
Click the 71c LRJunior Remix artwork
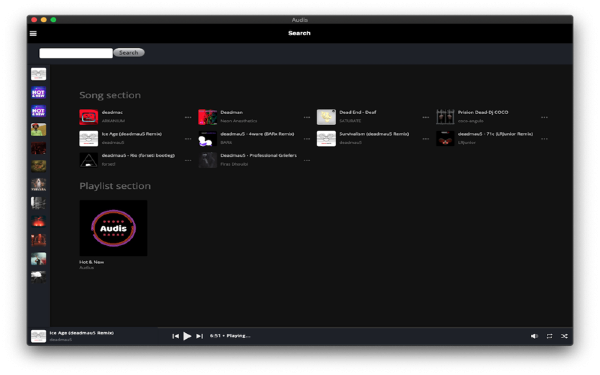point(445,139)
